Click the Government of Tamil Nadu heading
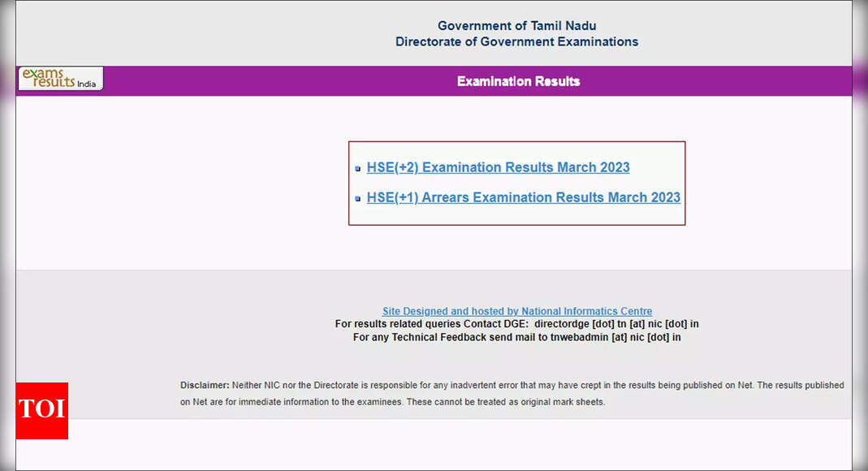This screenshot has width=868, height=471. 516,26
